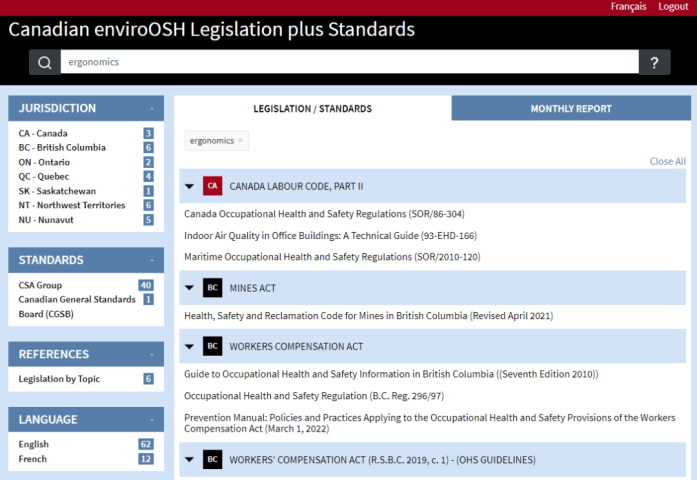Screen dimensions: 697x480
Task: Collapse the Jurisdiction panel
Action: [x=152, y=108]
